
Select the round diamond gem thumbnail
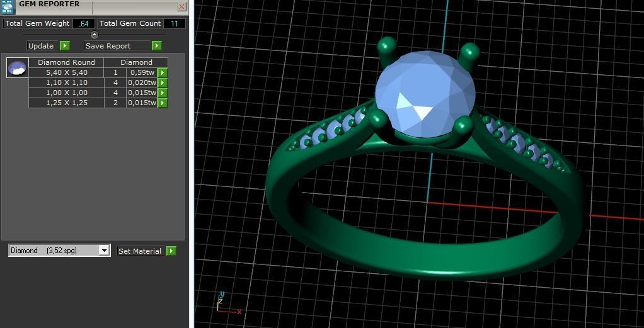(x=17, y=68)
